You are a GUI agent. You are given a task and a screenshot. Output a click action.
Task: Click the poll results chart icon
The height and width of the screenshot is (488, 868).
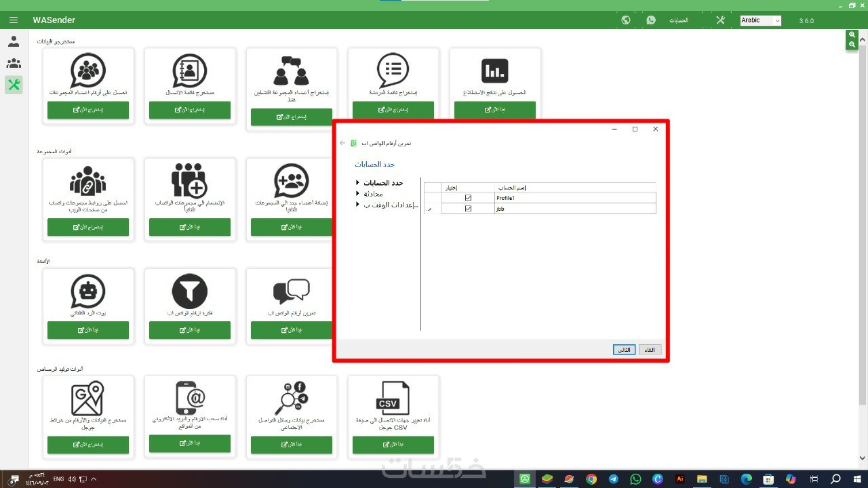(495, 70)
